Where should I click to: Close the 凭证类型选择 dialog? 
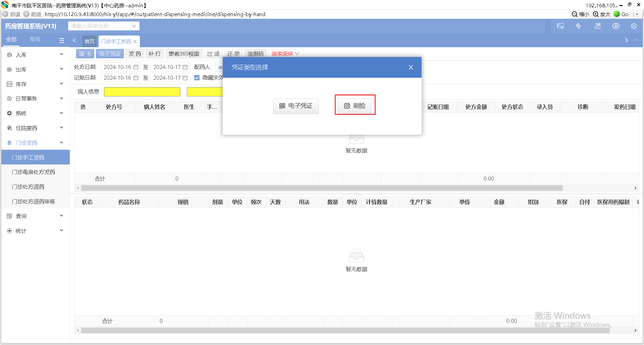coord(411,67)
